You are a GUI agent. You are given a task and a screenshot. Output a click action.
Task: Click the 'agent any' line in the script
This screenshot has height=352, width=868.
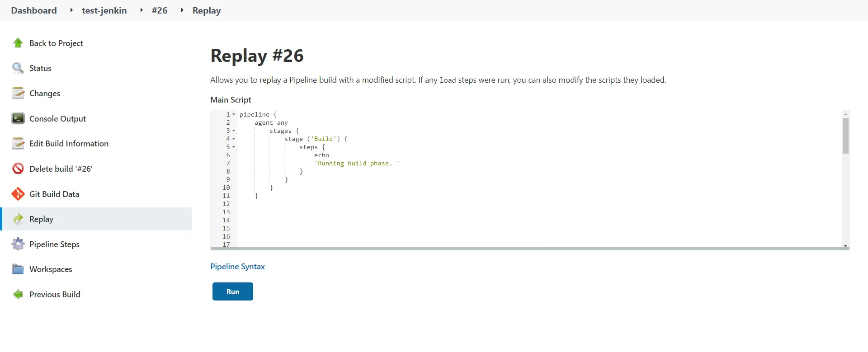[271, 123]
